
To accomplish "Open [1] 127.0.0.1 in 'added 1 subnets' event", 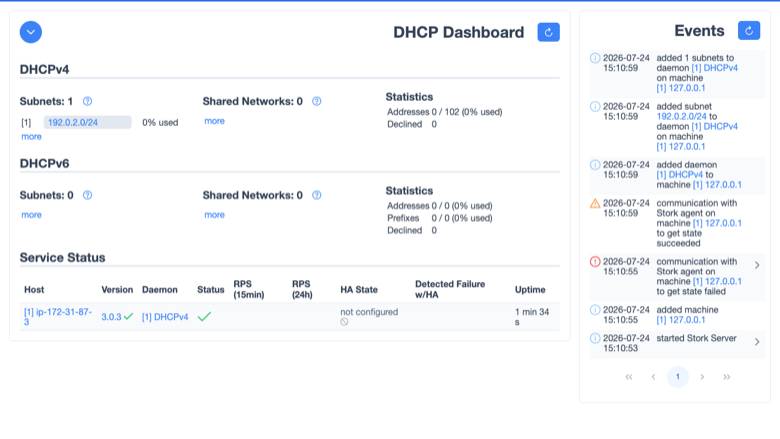I will pyautogui.click(x=681, y=88).
